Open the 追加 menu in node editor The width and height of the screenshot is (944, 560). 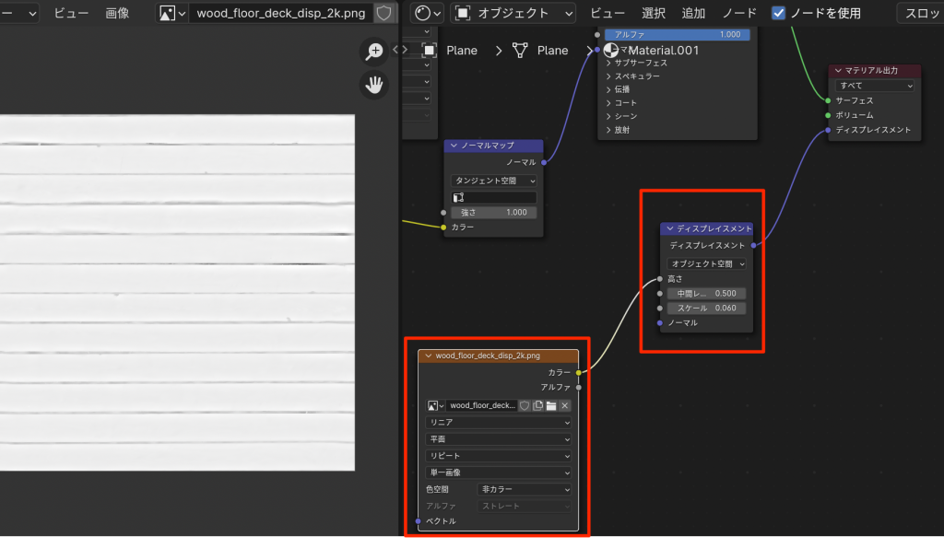pyautogui.click(x=693, y=13)
